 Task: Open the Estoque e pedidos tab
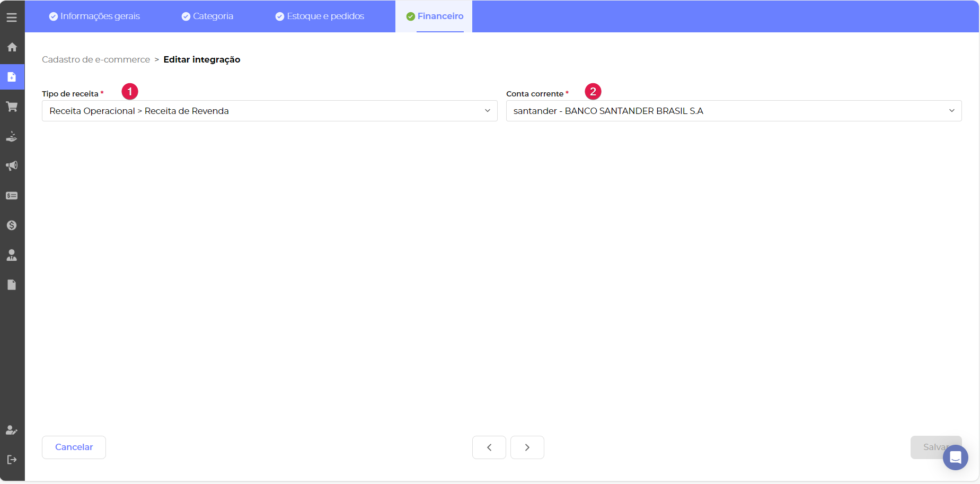(x=320, y=16)
